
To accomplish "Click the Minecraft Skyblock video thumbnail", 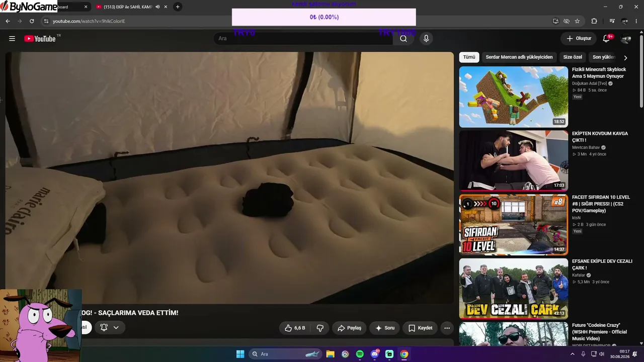I will tap(514, 97).
